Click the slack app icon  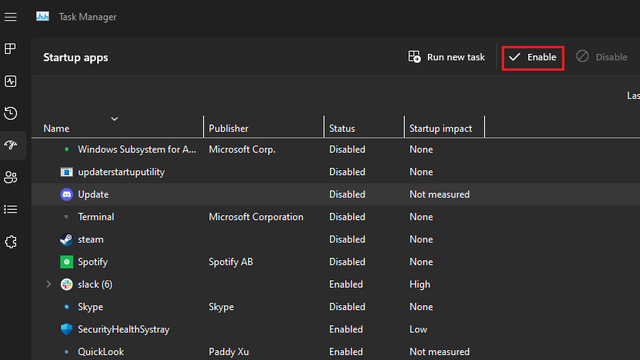[x=67, y=284]
